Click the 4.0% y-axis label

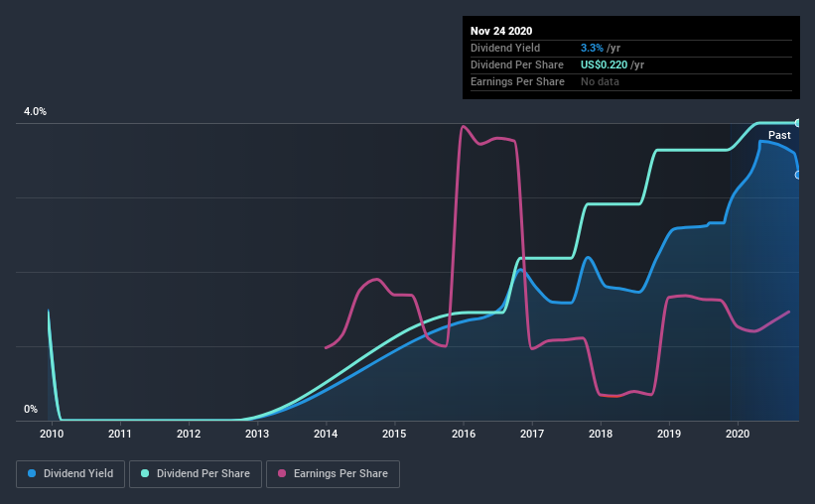(x=35, y=112)
